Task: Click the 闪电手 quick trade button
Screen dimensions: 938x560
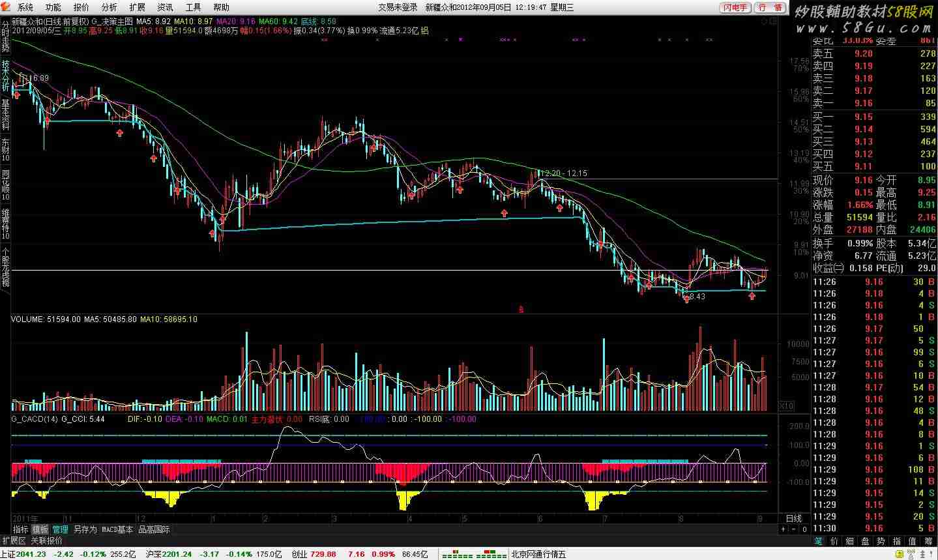Action: [x=736, y=7]
